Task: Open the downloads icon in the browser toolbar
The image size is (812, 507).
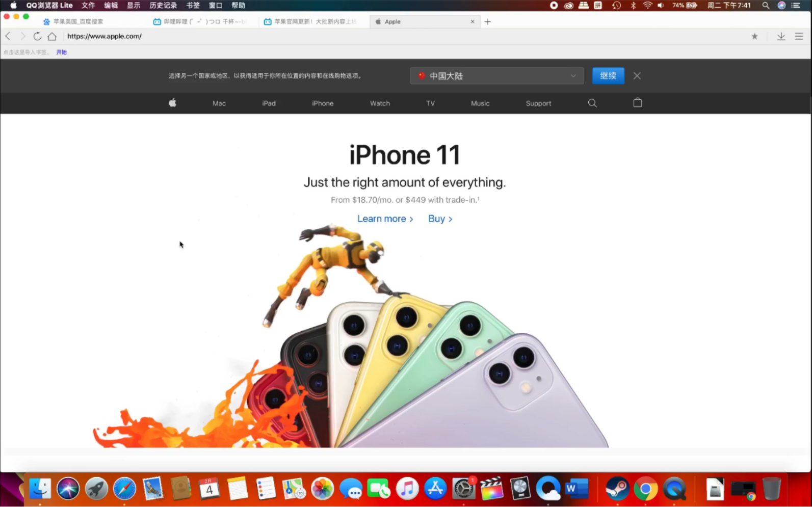Action: click(781, 36)
